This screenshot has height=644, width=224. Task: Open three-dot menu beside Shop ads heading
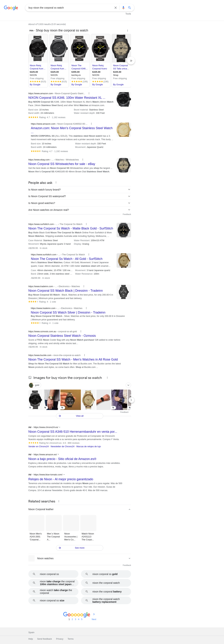127,31
